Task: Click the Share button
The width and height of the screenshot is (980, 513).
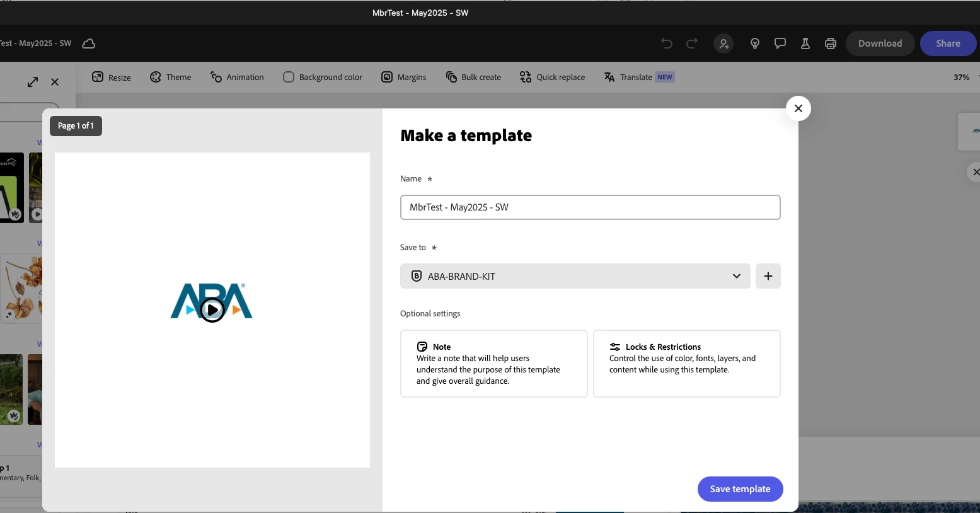Action: [x=948, y=43]
